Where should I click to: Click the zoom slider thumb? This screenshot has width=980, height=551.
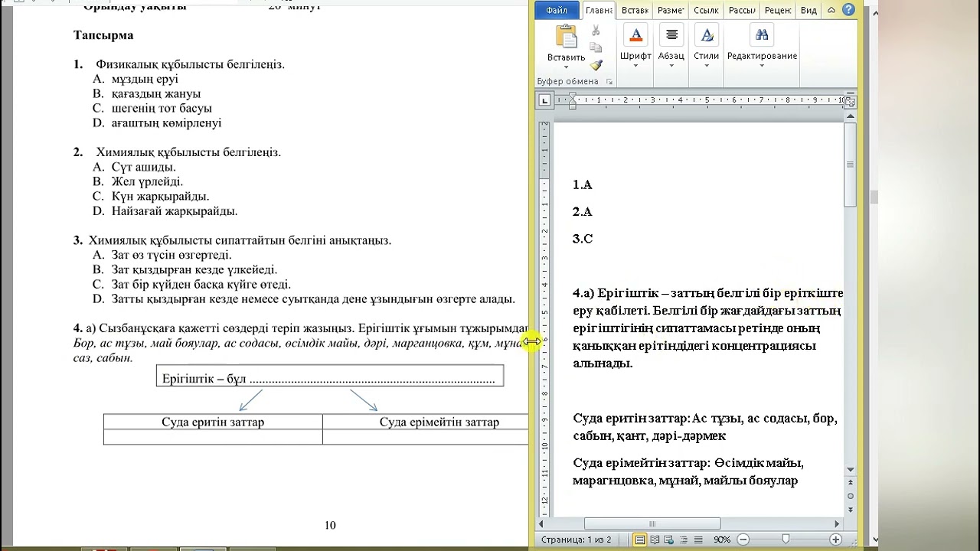tap(786, 540)
